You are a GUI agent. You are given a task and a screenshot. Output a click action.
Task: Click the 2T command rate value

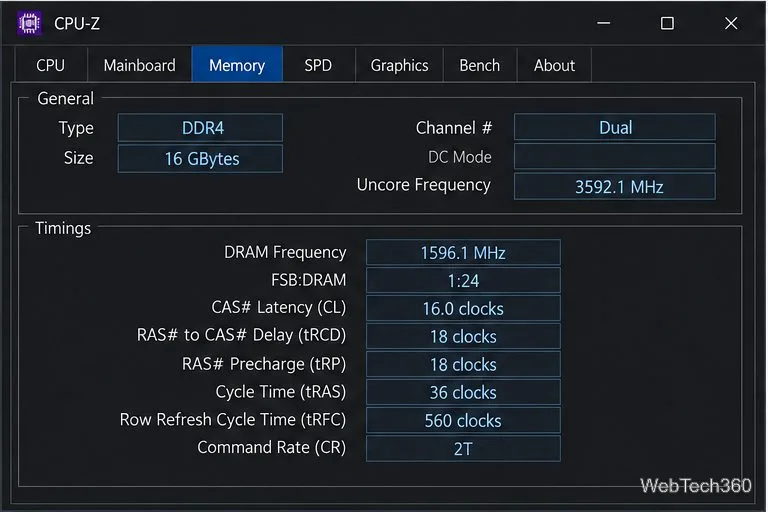click(x=463, y=448)
